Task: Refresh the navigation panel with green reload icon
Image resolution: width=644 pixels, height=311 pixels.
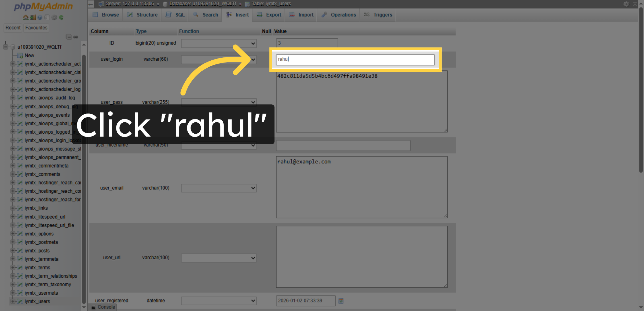Action: (x=61, y=17)
